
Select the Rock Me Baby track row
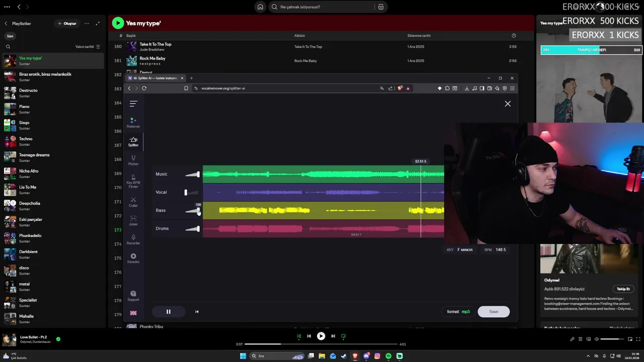[x=322, y=60]
